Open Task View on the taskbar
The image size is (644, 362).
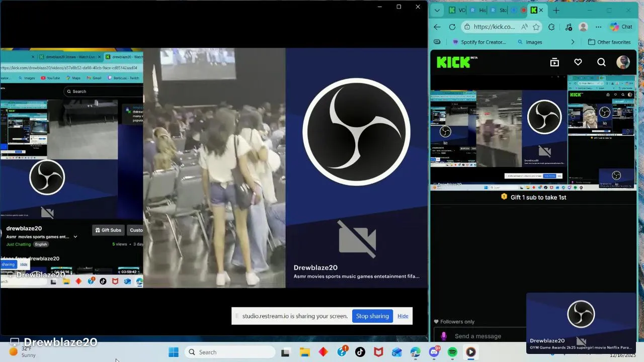[x=285, y=352]
